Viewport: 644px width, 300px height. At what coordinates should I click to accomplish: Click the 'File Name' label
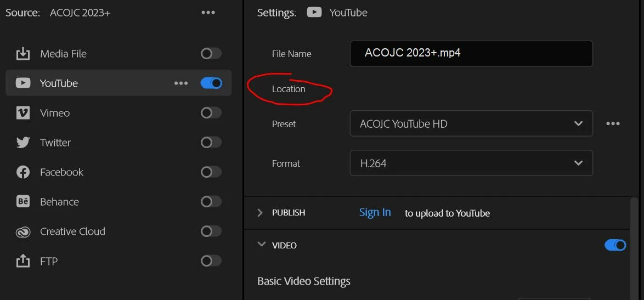pos(291,54)
